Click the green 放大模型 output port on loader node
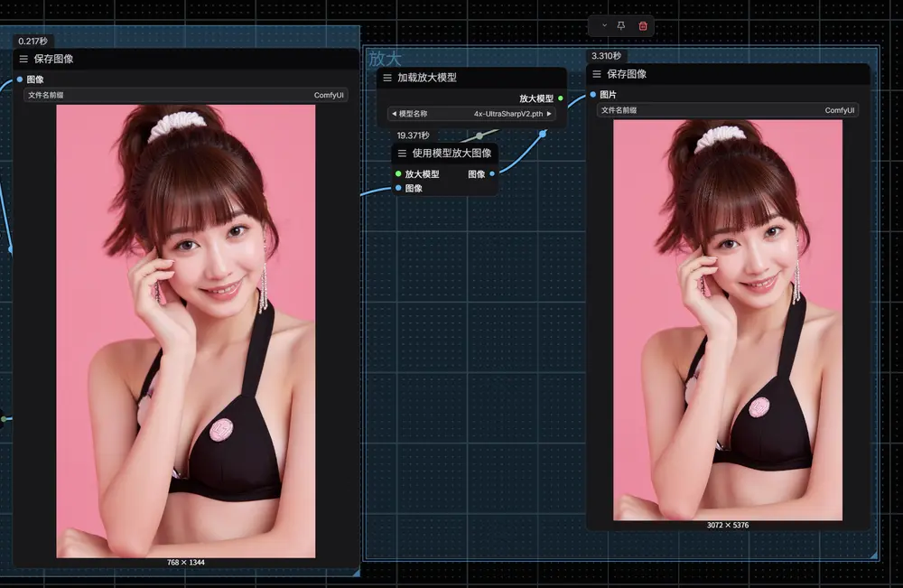This screenshot has width=903, height=588. click(561, 98)
